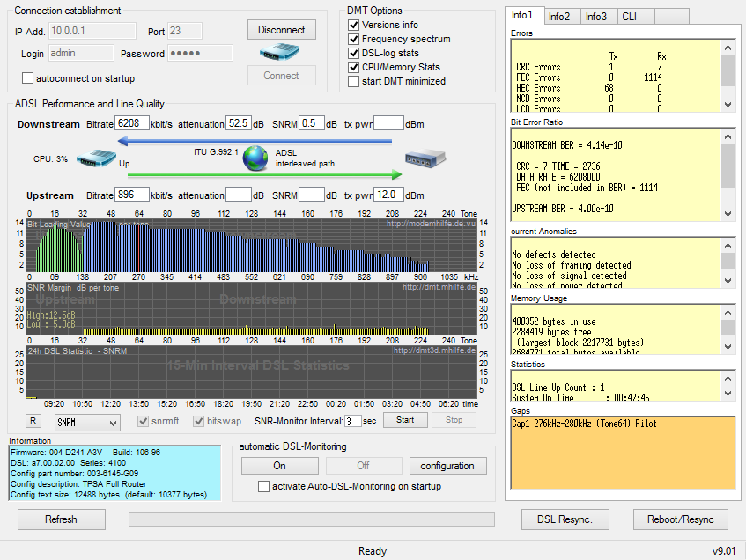Click the green upstream arrow
The height and width of the screenshot is (560, 746).
tap(264, 174)
